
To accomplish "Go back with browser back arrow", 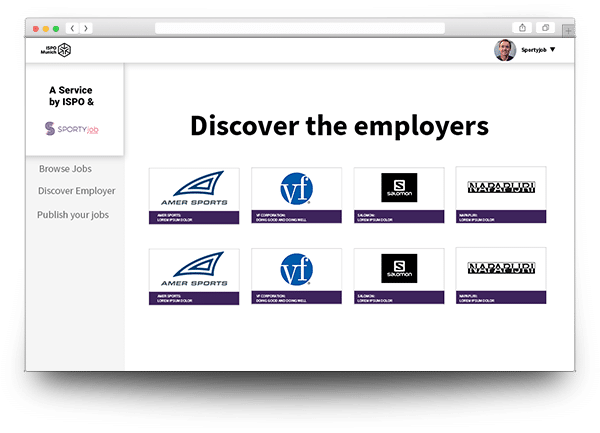I will point(72,28).
